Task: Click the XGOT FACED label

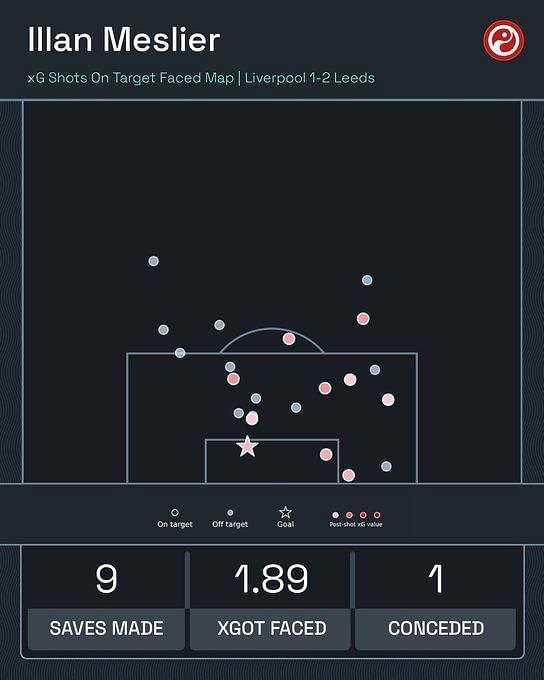Action: [272, 628]
